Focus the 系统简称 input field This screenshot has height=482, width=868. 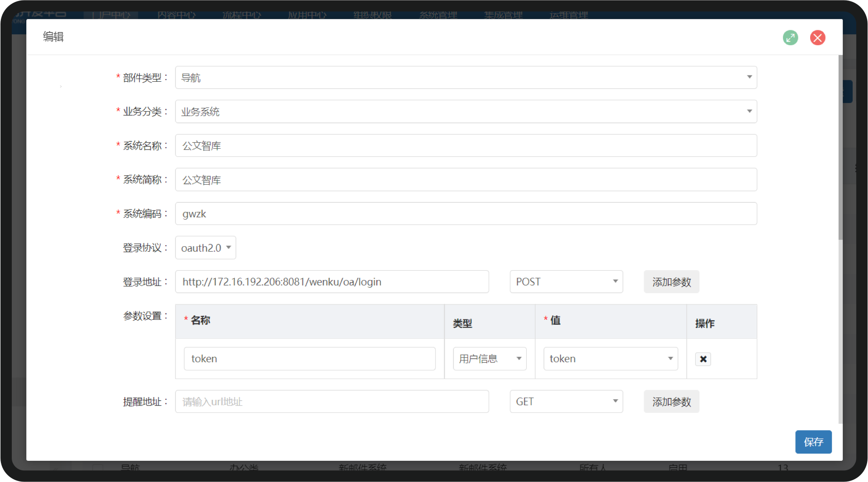[x=466, y=180]
